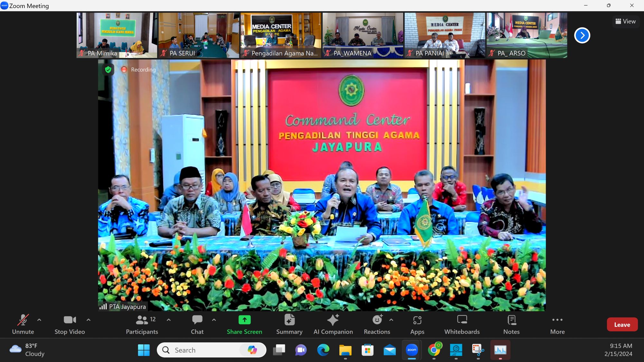
Task: Open the Participants panel
Action: coord(142,324)
